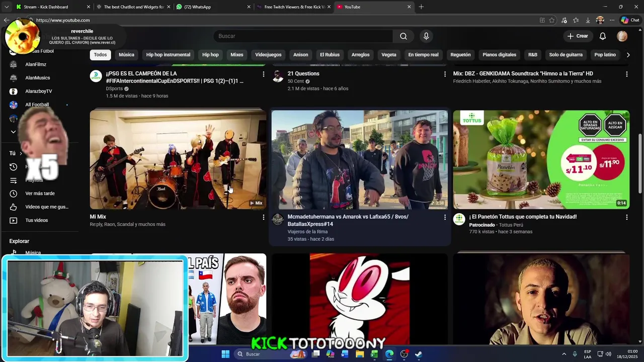Select the En tiempo real chip

point(423,55)
